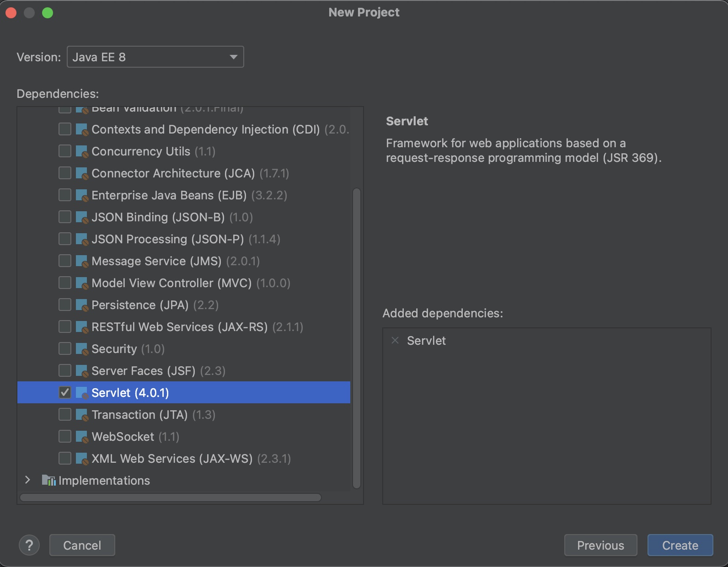Check the Enterprise Java Beans (EJB) box
Screen dimensions: 728x567
coord(65,195)
